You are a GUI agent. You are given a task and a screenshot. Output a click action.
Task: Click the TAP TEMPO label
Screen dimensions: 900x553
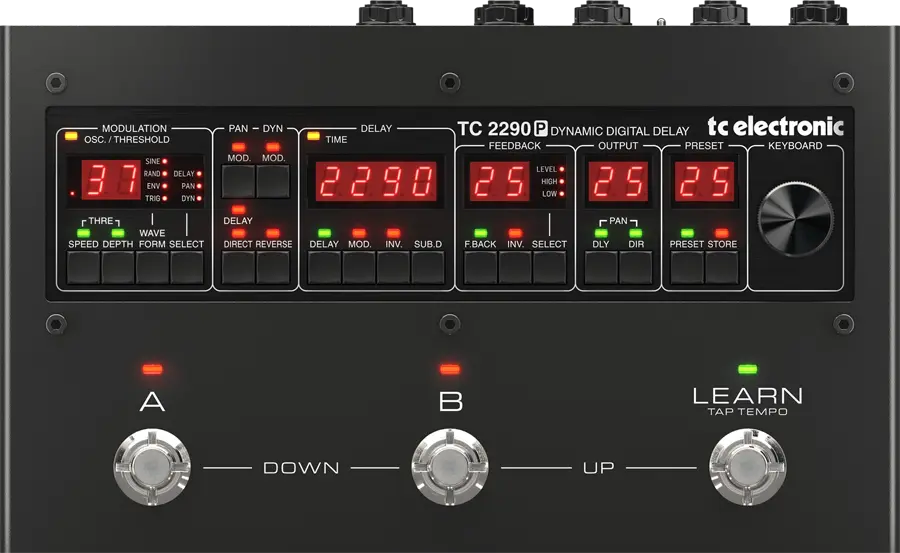coord(747,412)
